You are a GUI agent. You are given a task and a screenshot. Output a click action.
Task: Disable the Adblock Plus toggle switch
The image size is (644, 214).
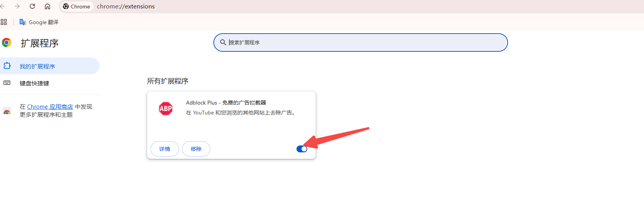click(302, 149)
